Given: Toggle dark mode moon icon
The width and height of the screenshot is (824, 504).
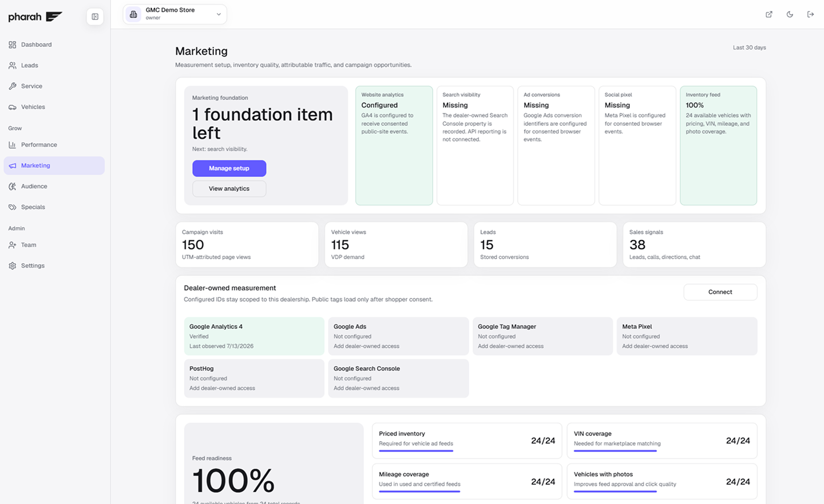Looking at the screenshot, I should pyautogui.click(x=790, y=14).
